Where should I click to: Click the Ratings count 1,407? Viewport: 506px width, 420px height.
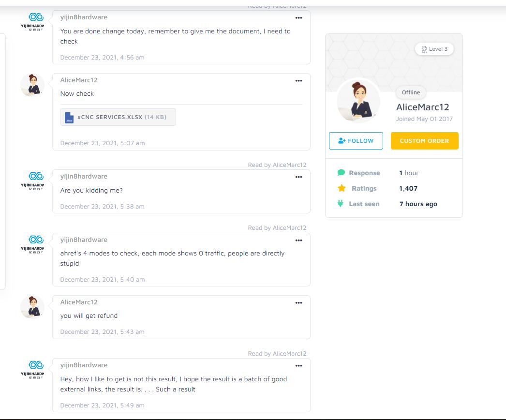(x=408, y=189)
